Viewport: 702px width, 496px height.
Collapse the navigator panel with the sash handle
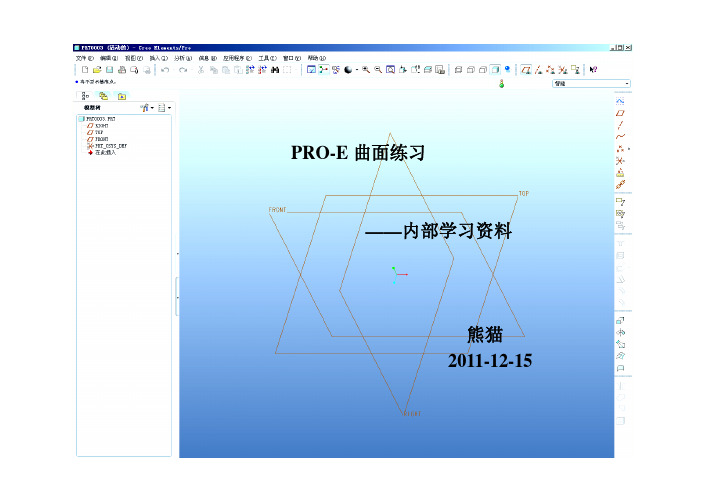177,296
